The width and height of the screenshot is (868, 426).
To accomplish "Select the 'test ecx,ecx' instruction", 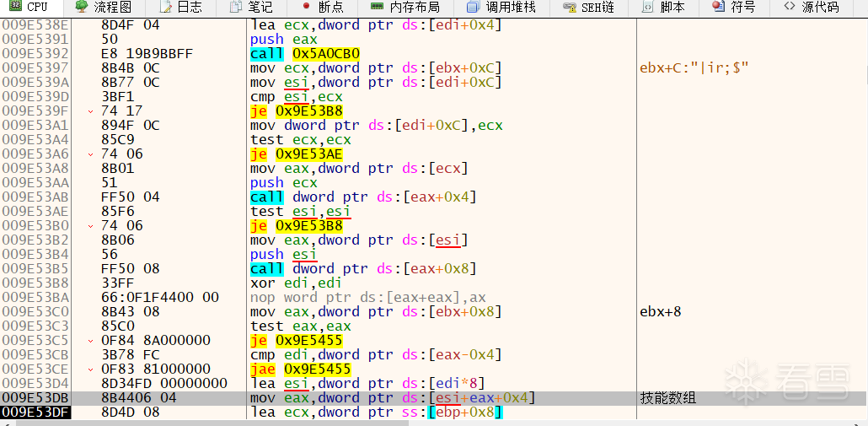I will pos(300,139).
